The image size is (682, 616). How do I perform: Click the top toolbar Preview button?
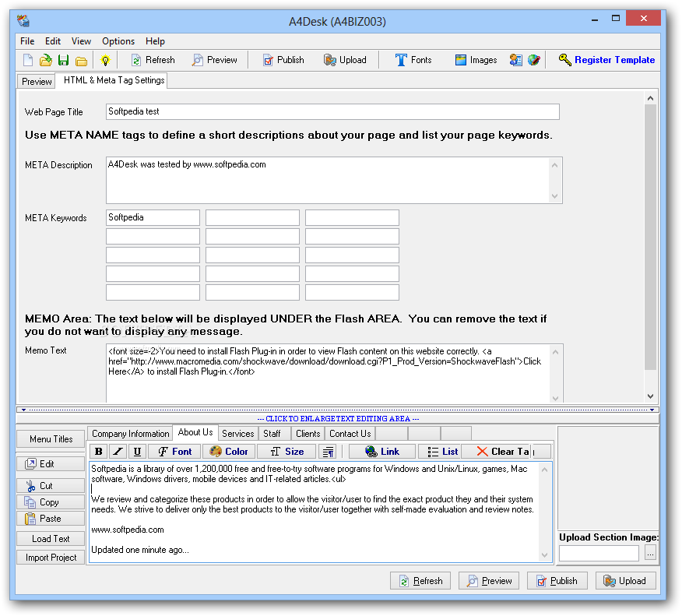pos(215,60)
